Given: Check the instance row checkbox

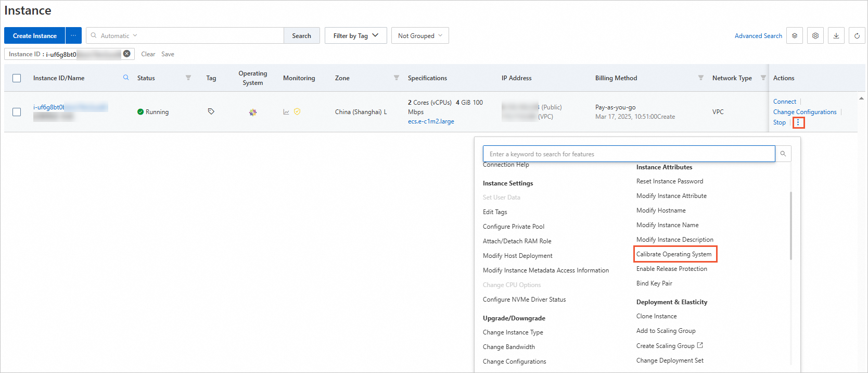Looking at the screenshot, I should click(17, 112).
